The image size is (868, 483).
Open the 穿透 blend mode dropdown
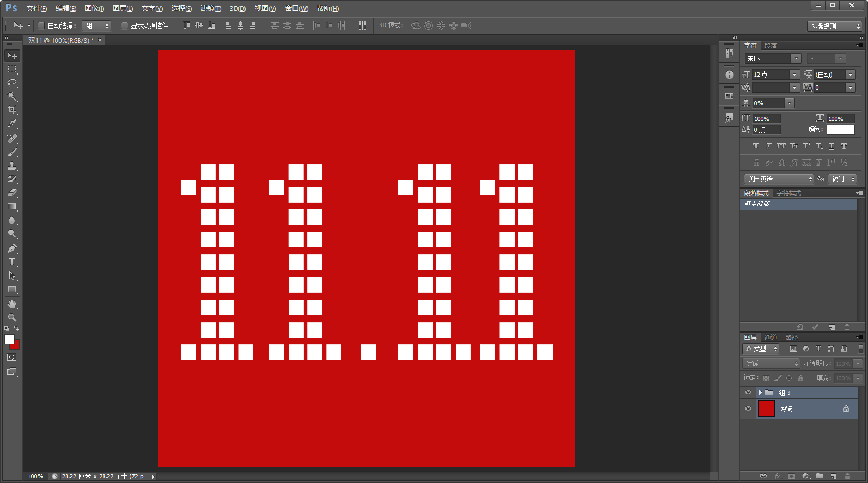pos(771,363)
